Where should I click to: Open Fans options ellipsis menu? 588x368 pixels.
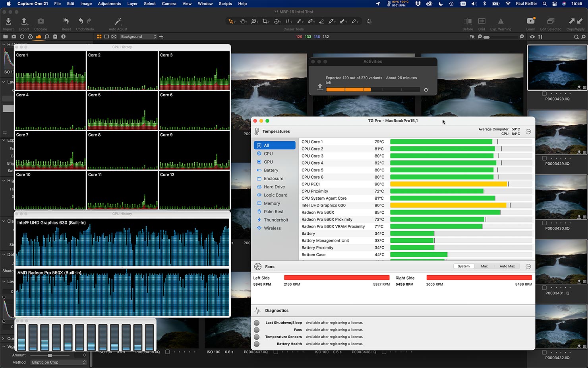click(528, 267)
